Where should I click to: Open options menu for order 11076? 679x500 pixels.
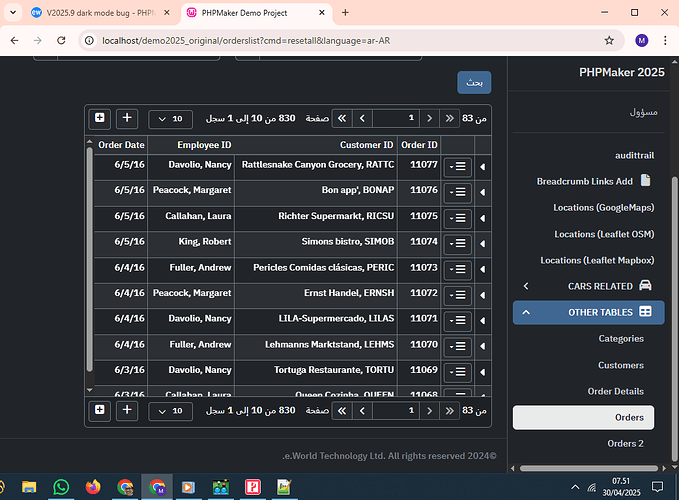(458, 192)
